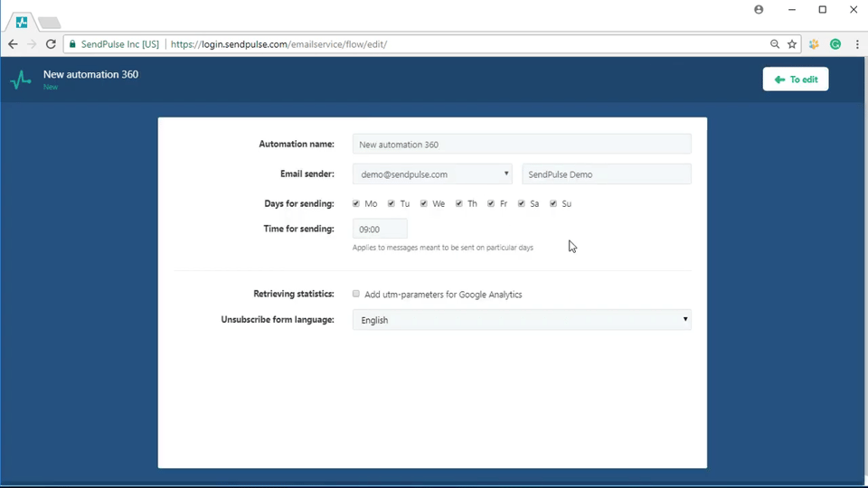Click the browser back arrow

(x=13, y=44)
